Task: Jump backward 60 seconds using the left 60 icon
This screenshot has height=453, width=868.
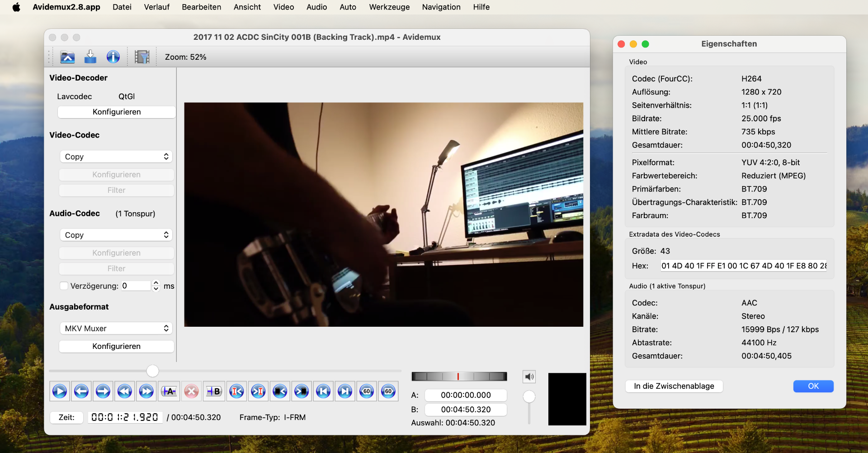Action: coord(367,391)
